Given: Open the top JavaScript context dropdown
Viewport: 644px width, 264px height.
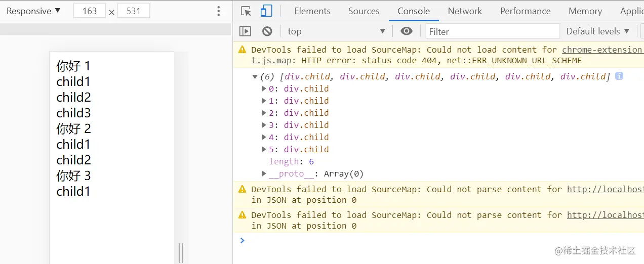Looking at the screenshot, I should [336, 31].
